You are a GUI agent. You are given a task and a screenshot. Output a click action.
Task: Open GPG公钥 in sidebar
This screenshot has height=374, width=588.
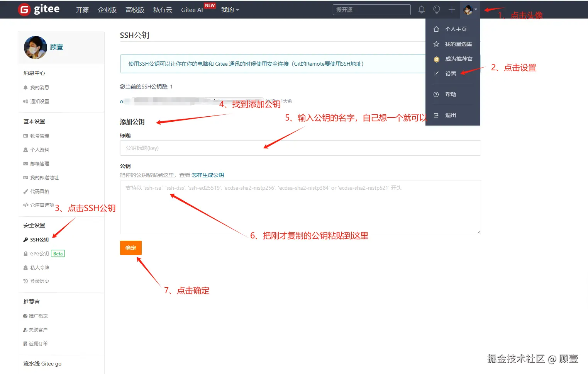39,254
